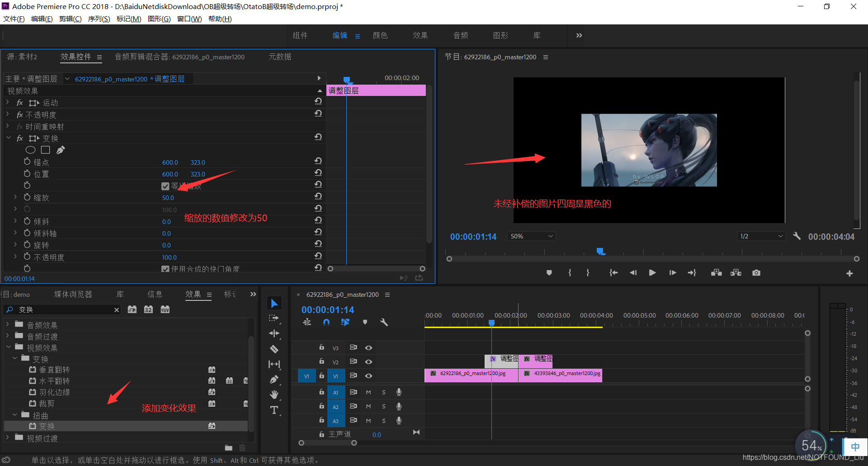This screenshot has width=868, height=466.
Task: Toggle V2 track output eye
Action: [x=369, y=361]
